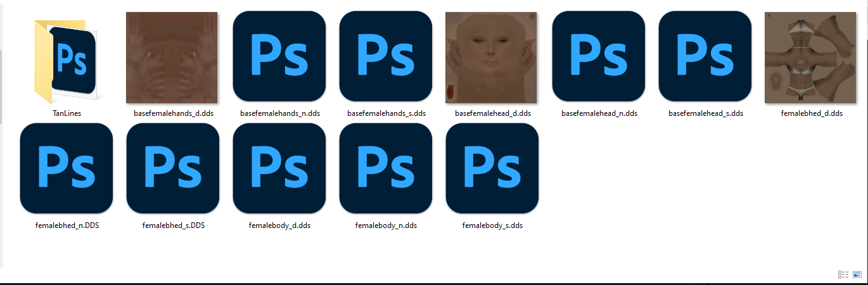Select the basefemalehands_s.dds Photoshop icon
The width and height of the screenshot is (868, 285).
coord(386,57)
